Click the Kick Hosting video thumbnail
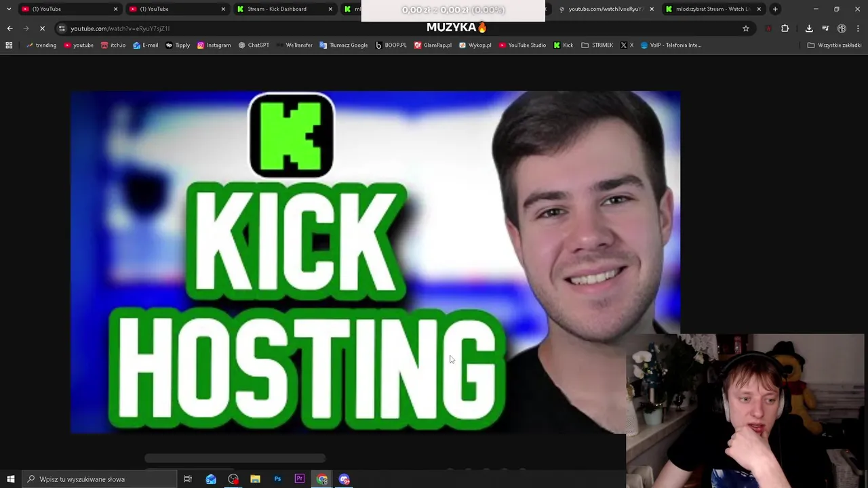The width and height of the screenshot is (868, 488). tap(375, 262)
